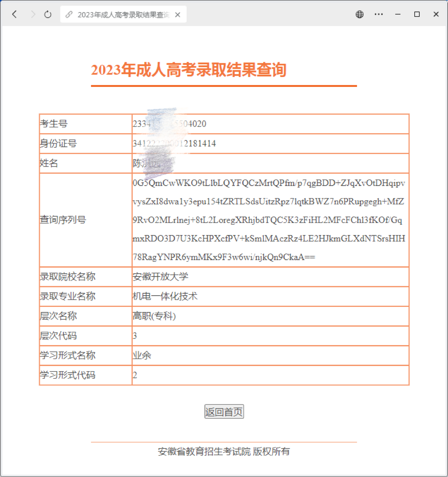This screenshot has width=448, height=477.
Task: Click the 考生号 number value
Action: (x=170, y=124)
